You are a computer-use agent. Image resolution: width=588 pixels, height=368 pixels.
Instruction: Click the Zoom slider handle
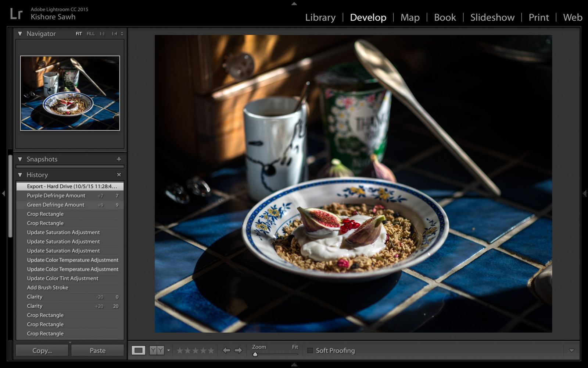(x=255, y=354)
